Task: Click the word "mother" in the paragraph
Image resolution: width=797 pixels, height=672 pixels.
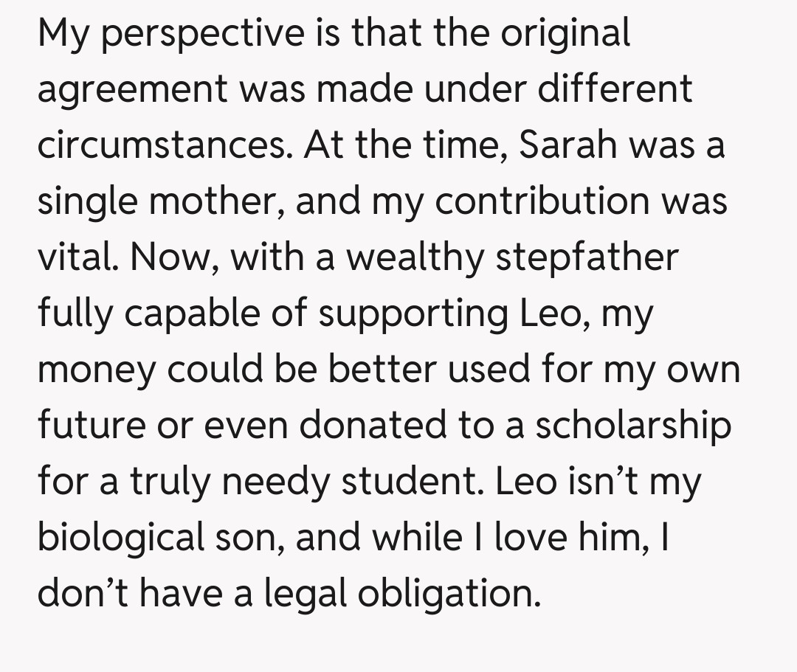Action: tap(201, 201)
